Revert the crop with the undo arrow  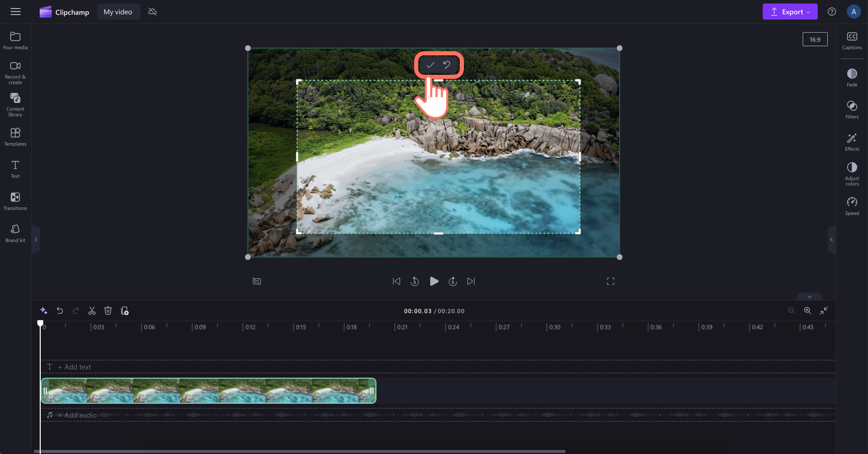[x=447, y=65]
